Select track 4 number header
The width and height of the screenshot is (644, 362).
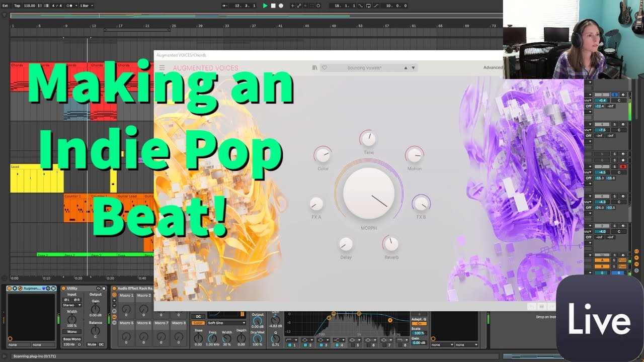click(602, 124)
